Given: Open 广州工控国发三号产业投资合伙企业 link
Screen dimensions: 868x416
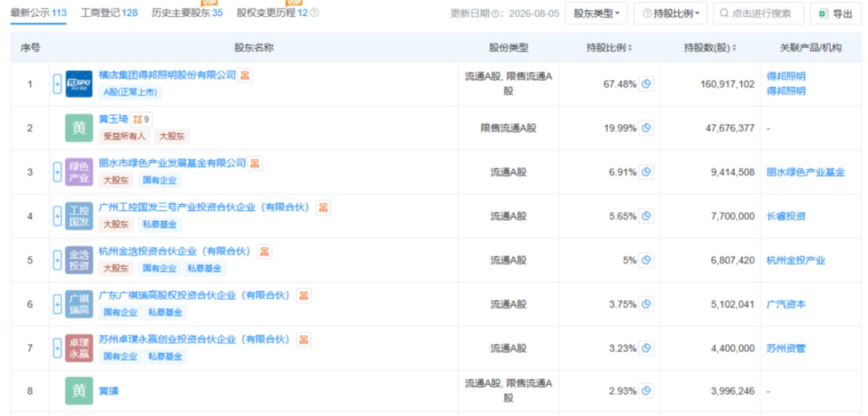Looking at the screenshot, I should click(206, 207).
